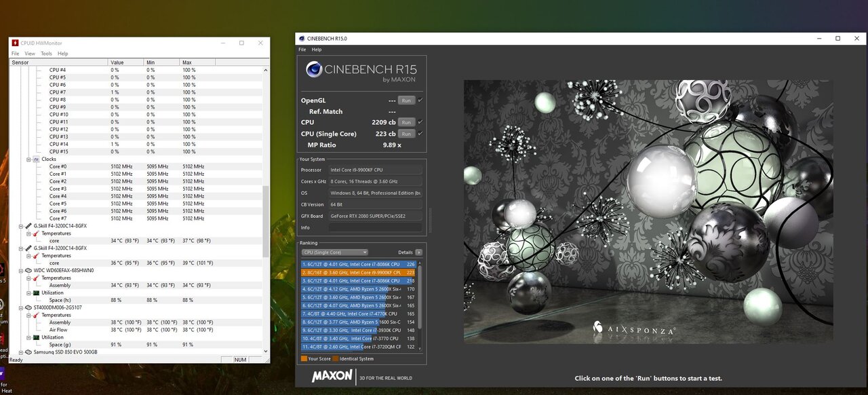Click the ST4000DM006 Temperatures thermometer icon

coord(36,315)
